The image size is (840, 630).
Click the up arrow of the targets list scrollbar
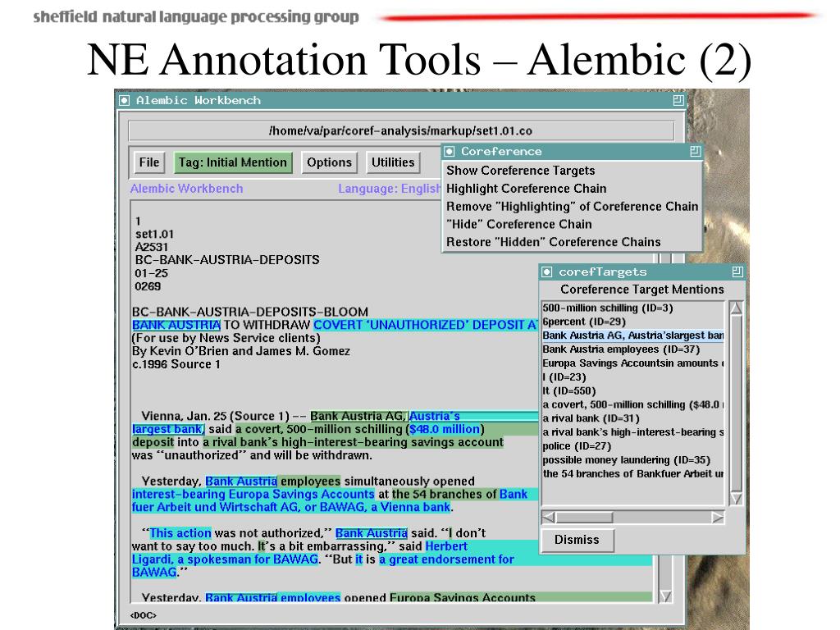click(x=736, y=308)
